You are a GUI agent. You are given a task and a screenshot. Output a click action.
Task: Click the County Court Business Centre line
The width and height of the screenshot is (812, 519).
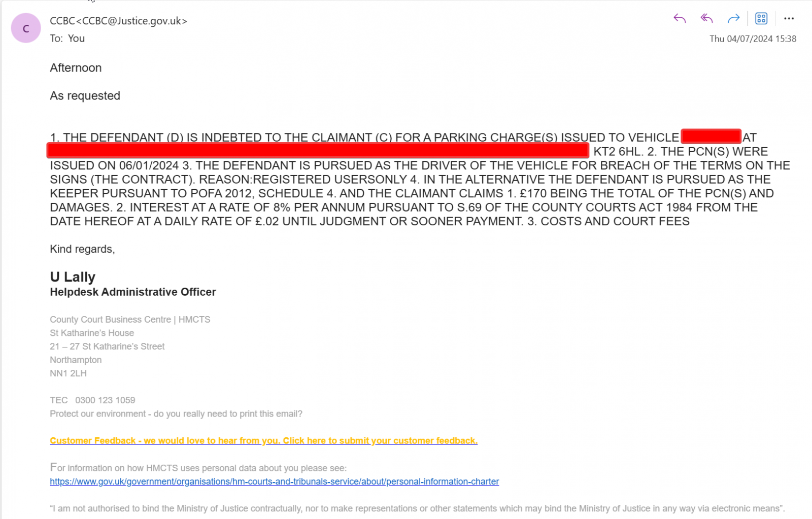click(x=130, y=320)
